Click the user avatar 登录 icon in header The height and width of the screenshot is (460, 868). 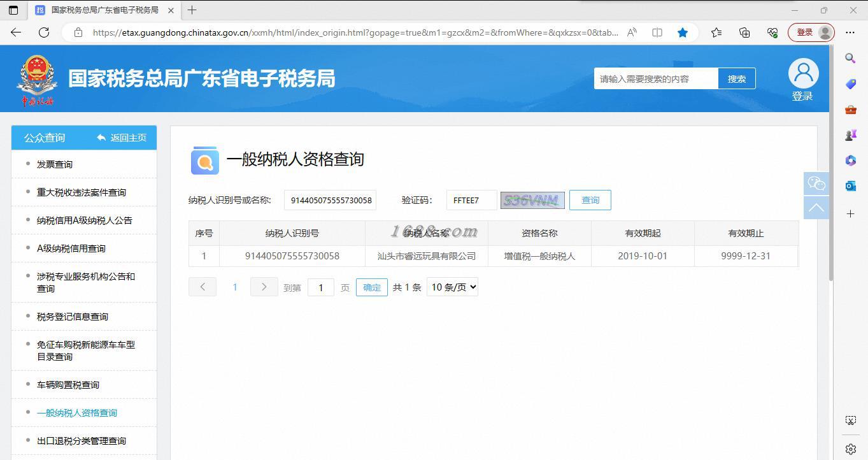(x=803, y=80)
